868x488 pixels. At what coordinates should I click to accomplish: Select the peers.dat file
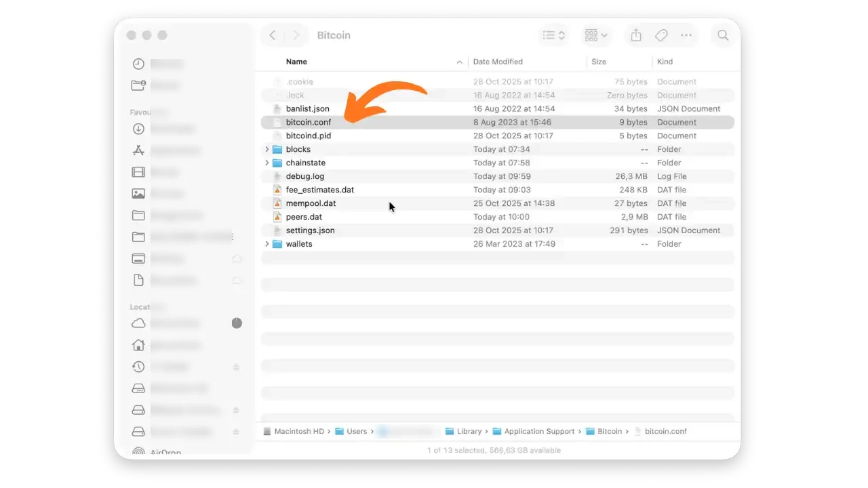coord(304,217)
